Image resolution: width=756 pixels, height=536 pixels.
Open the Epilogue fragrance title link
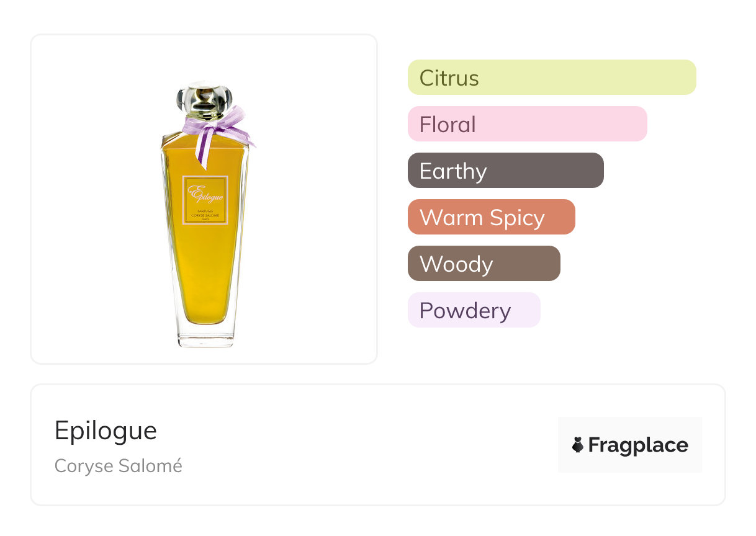106,431
